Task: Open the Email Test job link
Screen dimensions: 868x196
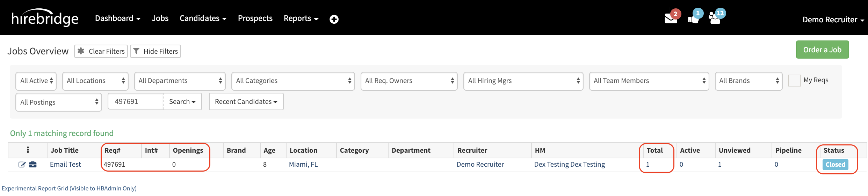Action: 65,164
